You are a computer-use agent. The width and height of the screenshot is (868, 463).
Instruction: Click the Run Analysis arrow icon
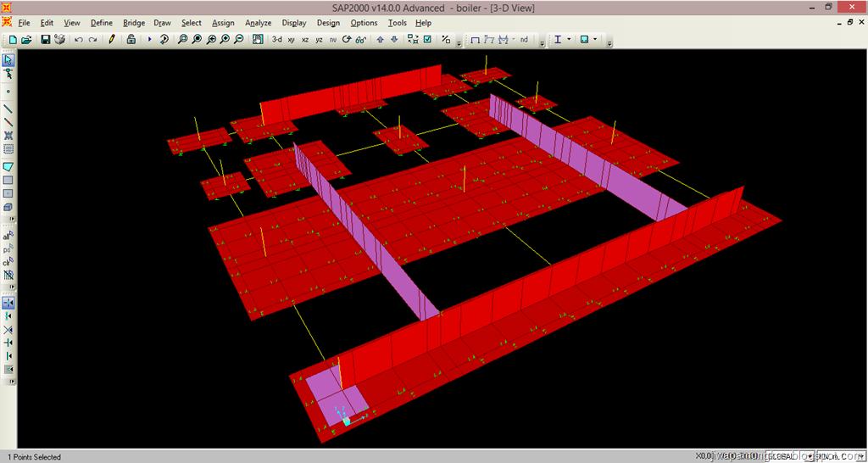tap(150, 39)
